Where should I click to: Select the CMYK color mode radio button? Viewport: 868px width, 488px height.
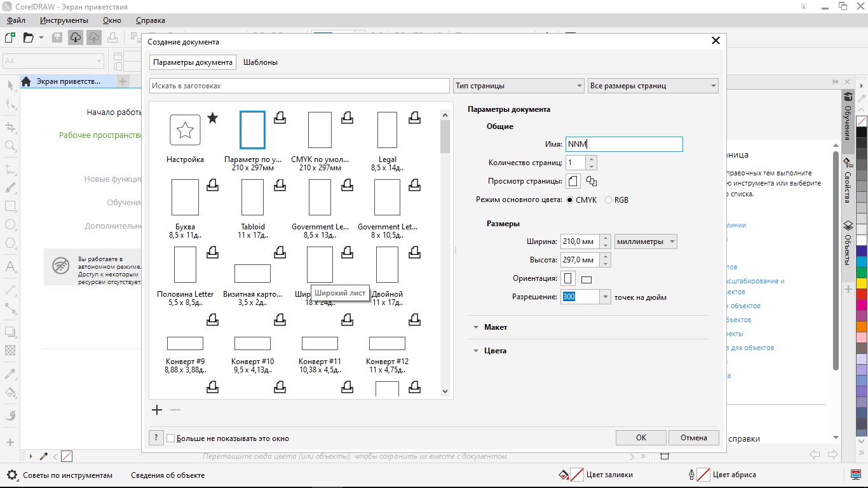pos(570,200)
